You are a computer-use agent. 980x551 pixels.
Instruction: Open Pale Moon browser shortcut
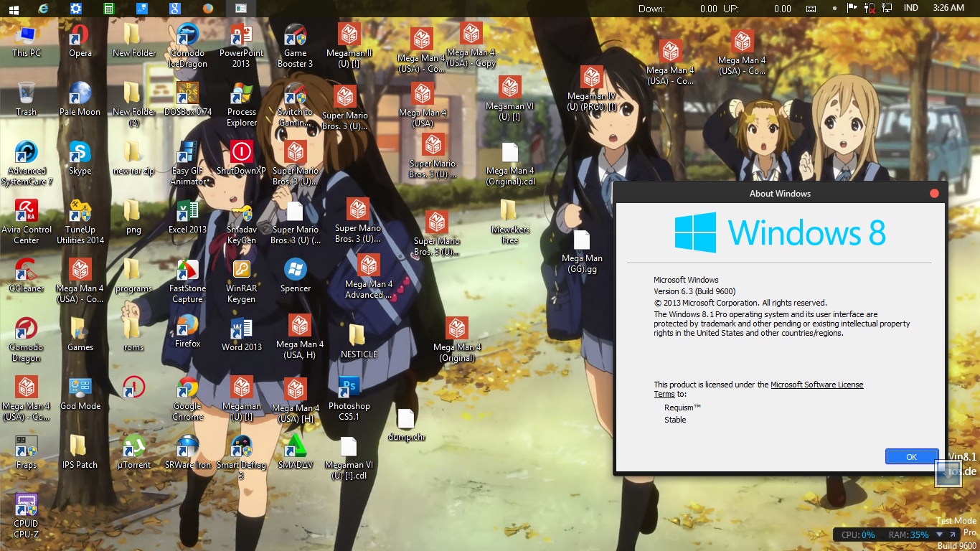pos(80,100)
